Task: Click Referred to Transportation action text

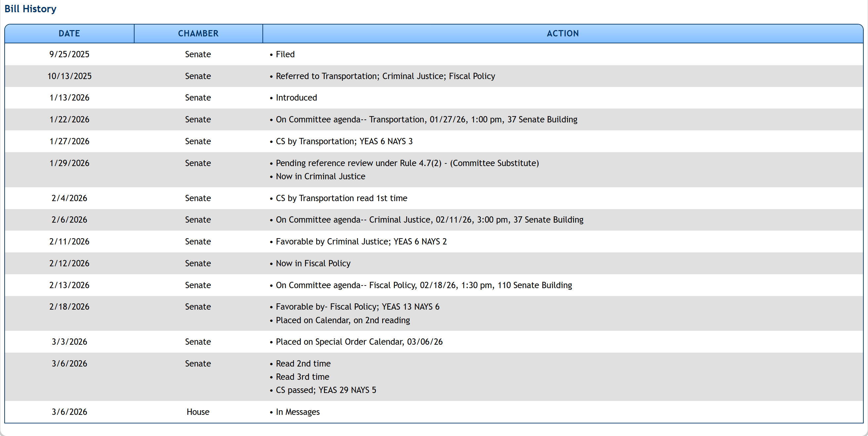Action: point(385,76)
